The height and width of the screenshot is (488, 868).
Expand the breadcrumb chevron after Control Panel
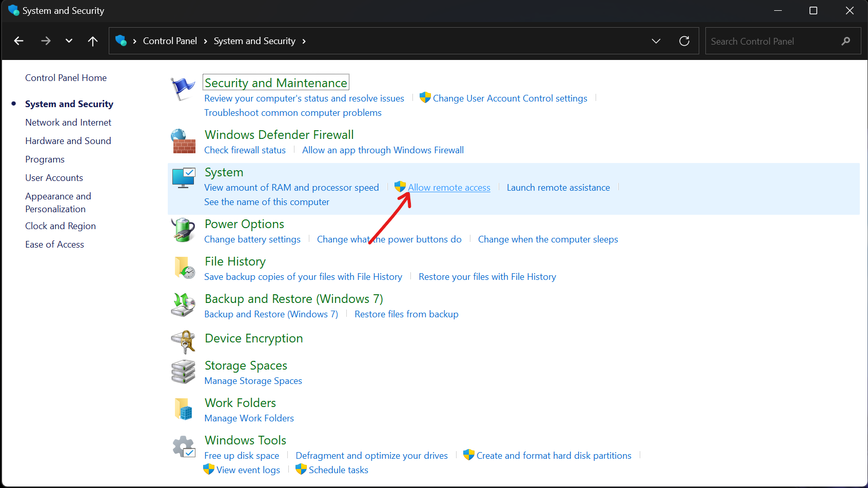[x=205, y=40]
